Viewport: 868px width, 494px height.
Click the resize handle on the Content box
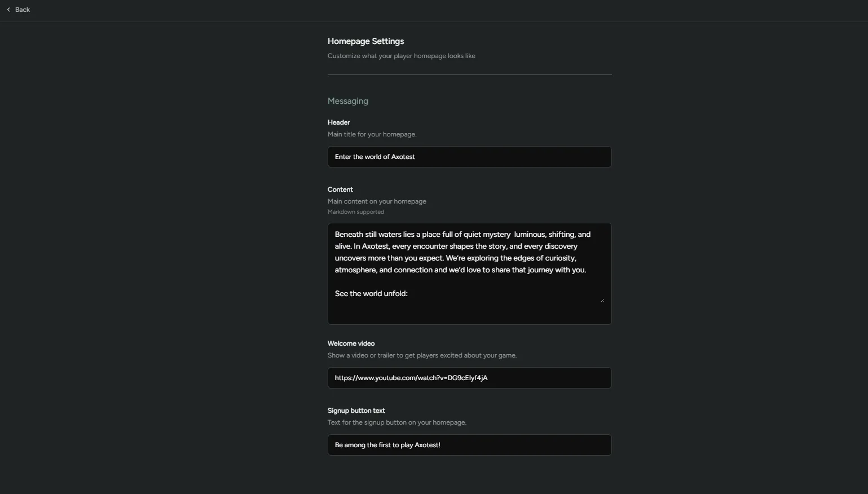coord(602,299)
